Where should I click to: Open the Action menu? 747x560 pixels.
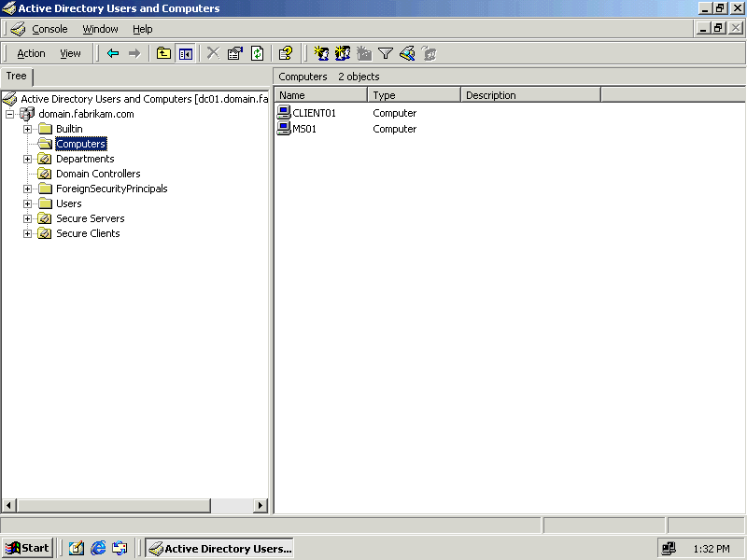click(31, 53)
